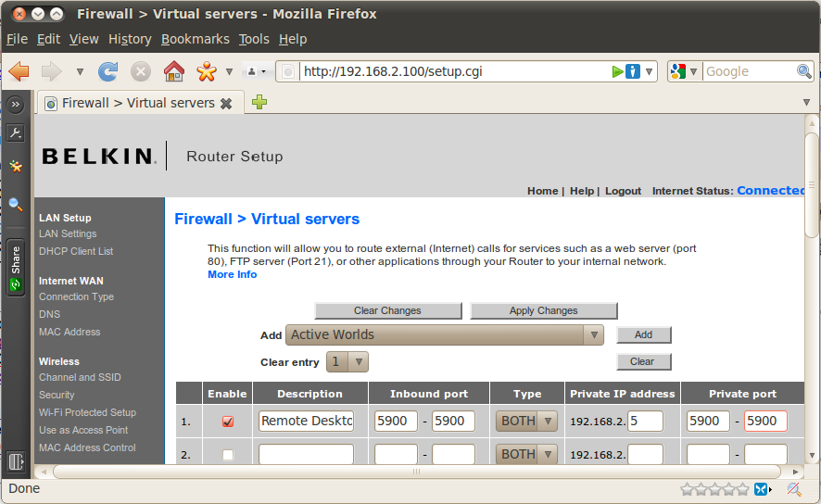
Task: Click the rating stars in the status bar
Action: (714, 489)
